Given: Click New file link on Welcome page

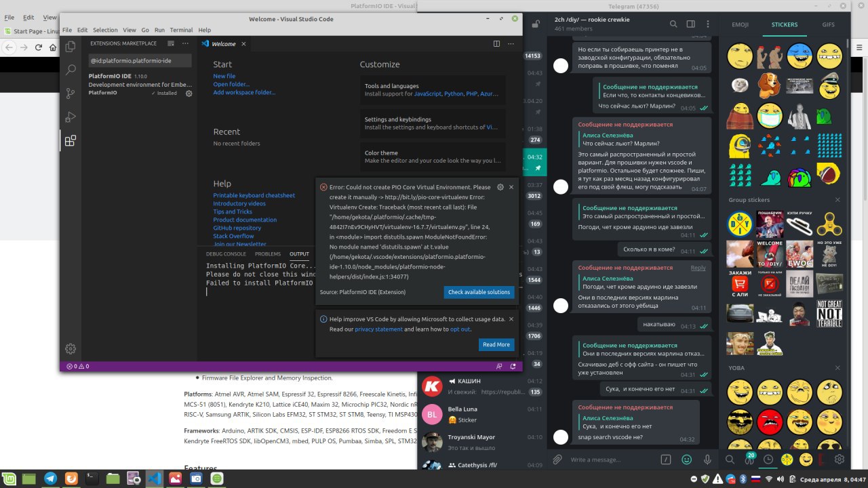Looking at the screenshot, I should click(x=224, y=76).
